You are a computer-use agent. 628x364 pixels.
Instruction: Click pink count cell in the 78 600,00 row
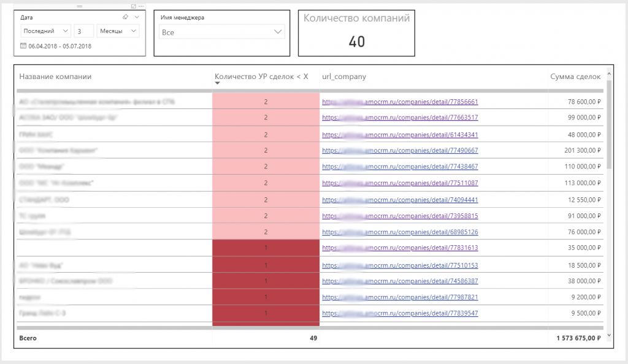point(266,102)
